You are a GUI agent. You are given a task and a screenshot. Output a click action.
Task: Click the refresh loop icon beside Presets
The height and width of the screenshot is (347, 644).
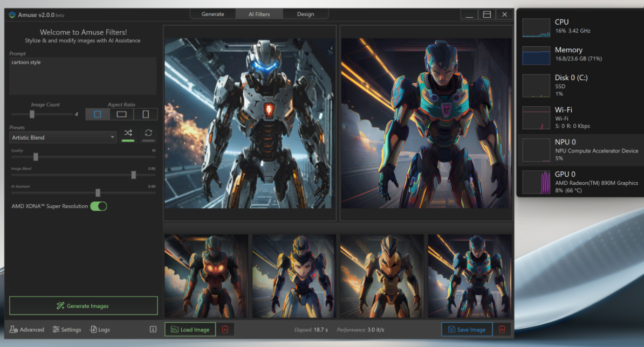pos(148,133)
